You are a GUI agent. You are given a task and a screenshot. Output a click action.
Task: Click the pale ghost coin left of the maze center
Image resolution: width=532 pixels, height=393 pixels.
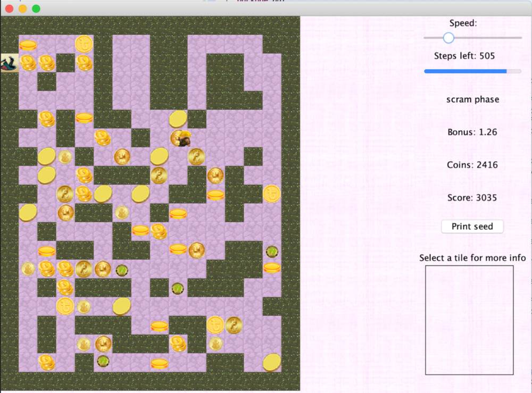[65, 156]
